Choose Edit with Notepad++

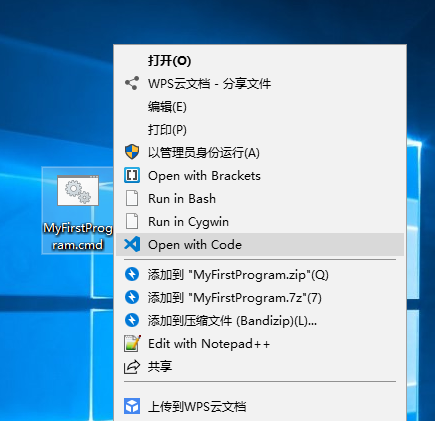(x=260, y=344)
